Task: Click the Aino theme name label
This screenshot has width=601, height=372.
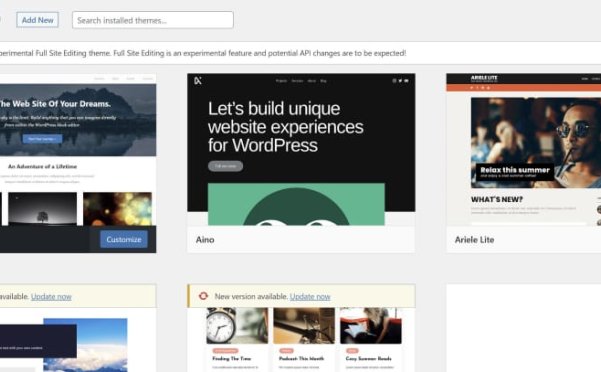Action: (x=205, y=240)
